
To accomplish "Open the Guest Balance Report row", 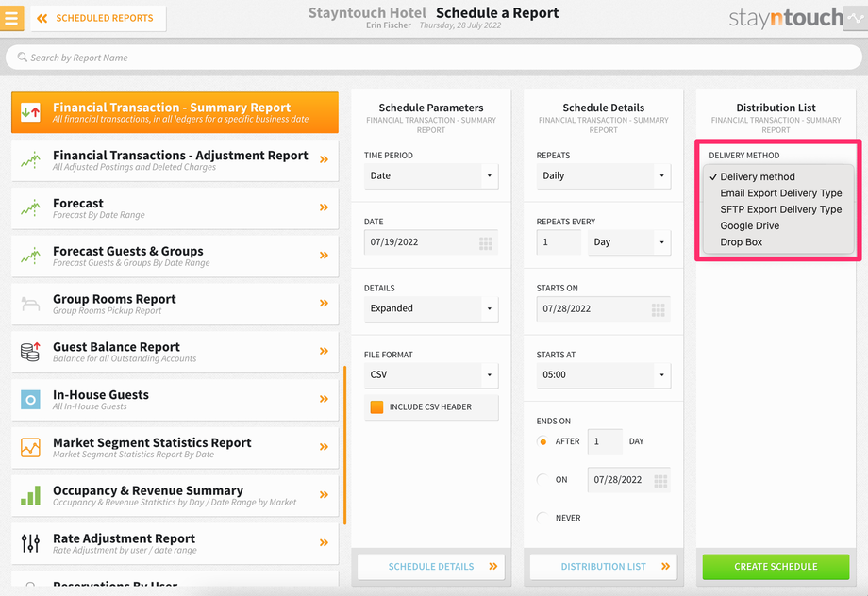I will (x=175, y=352).
